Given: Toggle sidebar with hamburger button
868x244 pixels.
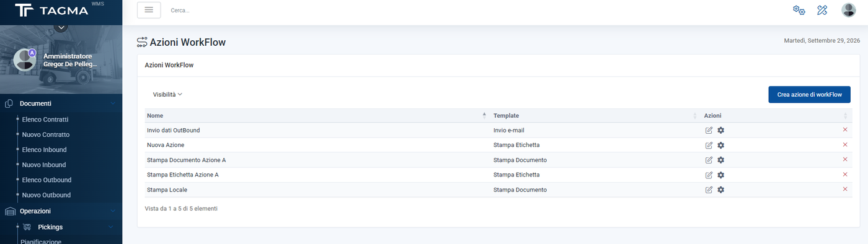Looking at the screenshot, I should pyautogui.click(x=149, y=10).
